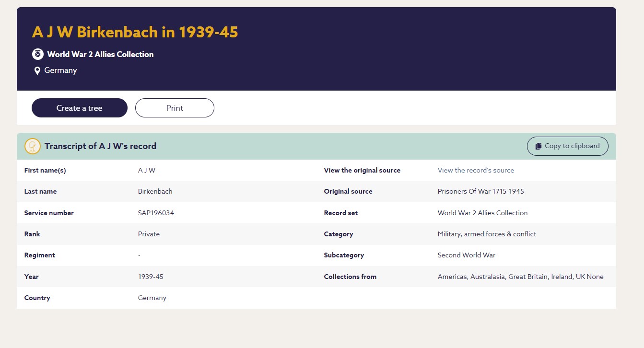
Task: Click the Subcategory label
Action: 344,255
